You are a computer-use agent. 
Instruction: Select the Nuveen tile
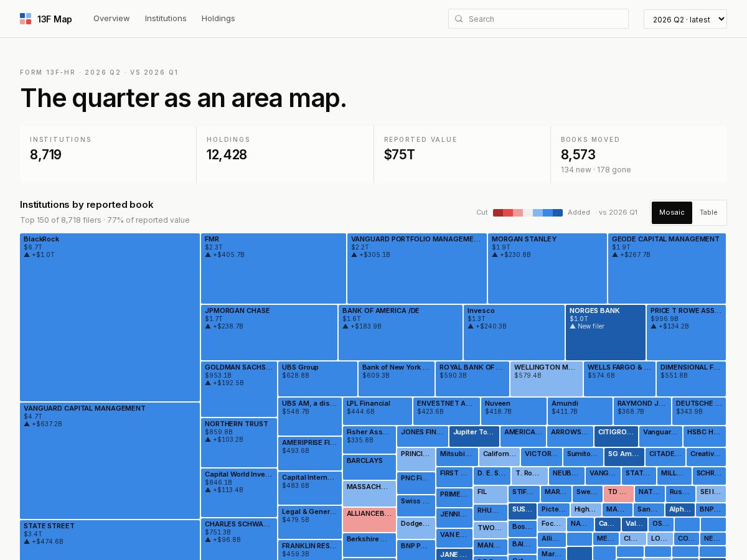pyautogui.click(x=514, y=411)
